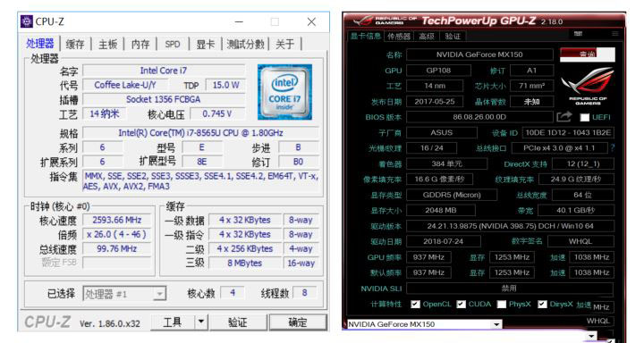Screen dimensions: 644x343
Task: Toggle the CUDA checkbox
Action: (461, 304)
